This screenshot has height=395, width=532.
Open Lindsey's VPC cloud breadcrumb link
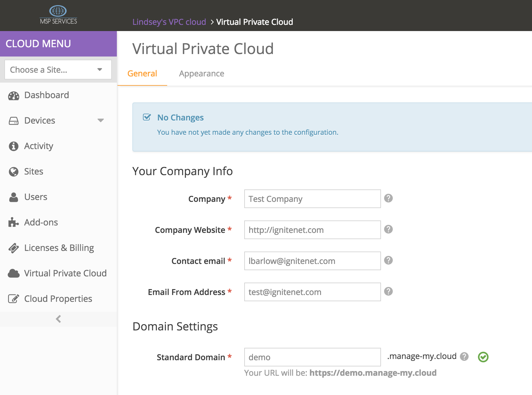tap(169, 22)
